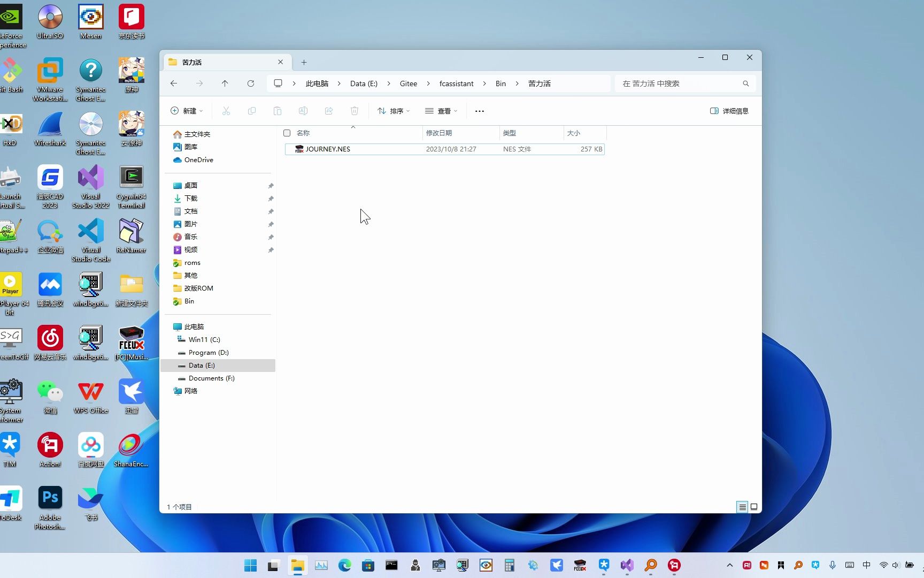Expand chevron after This PC breadcrumb
The height and width of the screenshot is (578, 924).
[x=339, y=83]
